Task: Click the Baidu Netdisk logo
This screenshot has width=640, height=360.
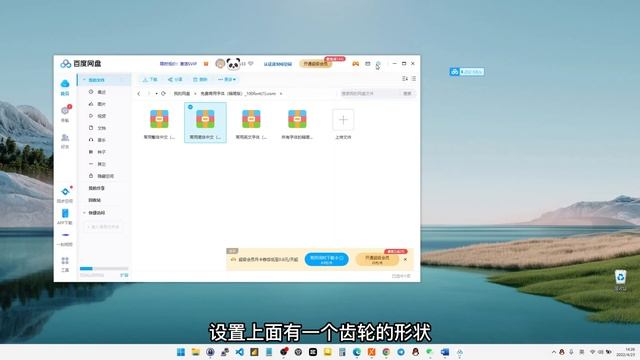Action: (81, 64)
